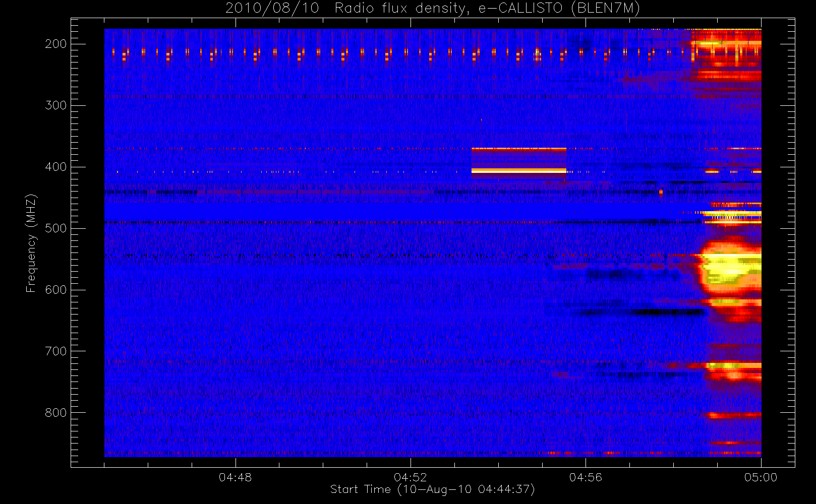
Task: Click the 400 frequency tick label
Action: point(56,167)
